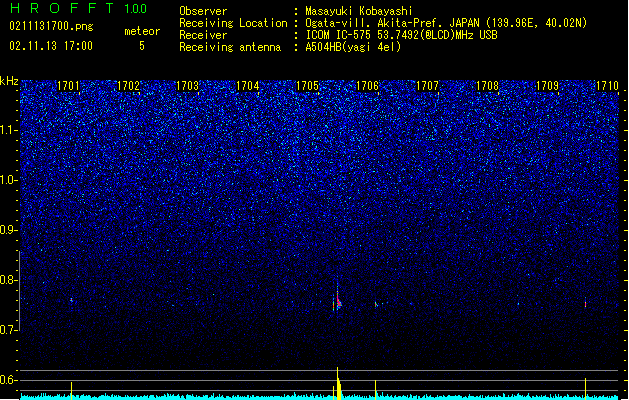Click the meteor count value 5

tap(142, 46)
